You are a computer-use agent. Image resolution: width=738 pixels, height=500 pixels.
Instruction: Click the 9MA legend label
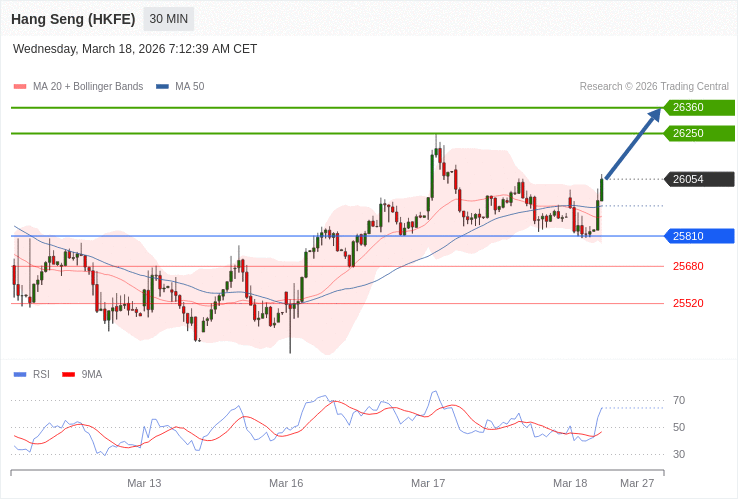(92, 375)
